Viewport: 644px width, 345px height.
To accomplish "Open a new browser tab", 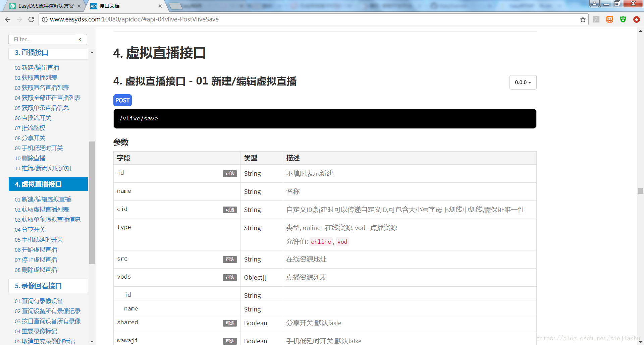I will pos(175,6).
